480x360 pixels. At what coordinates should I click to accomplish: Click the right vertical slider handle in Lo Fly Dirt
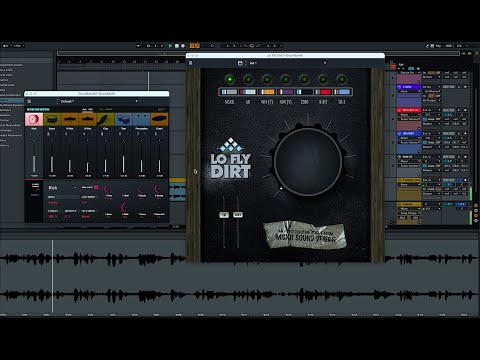(x=238, y=215)
